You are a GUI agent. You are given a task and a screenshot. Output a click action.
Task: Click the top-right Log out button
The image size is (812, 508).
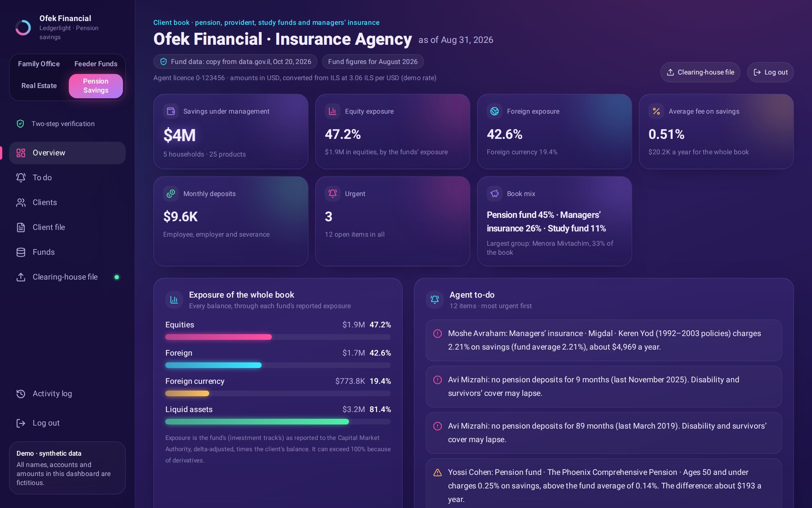click(770, 72)
